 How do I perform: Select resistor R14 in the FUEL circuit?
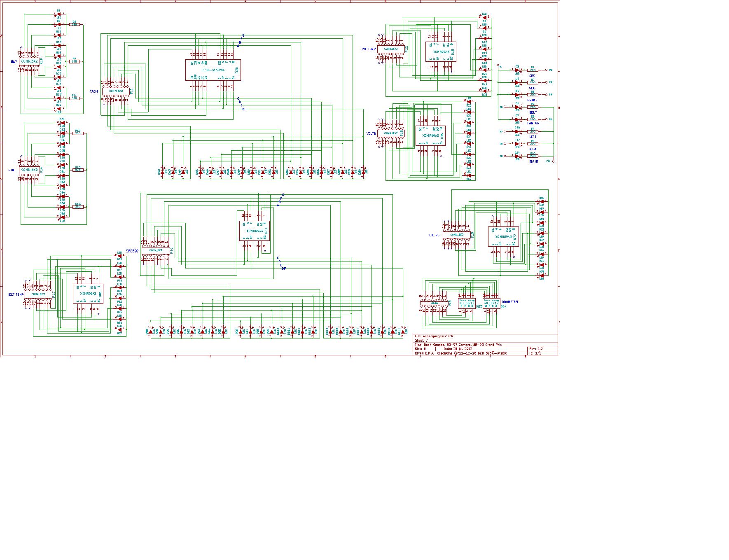(78, 207)
